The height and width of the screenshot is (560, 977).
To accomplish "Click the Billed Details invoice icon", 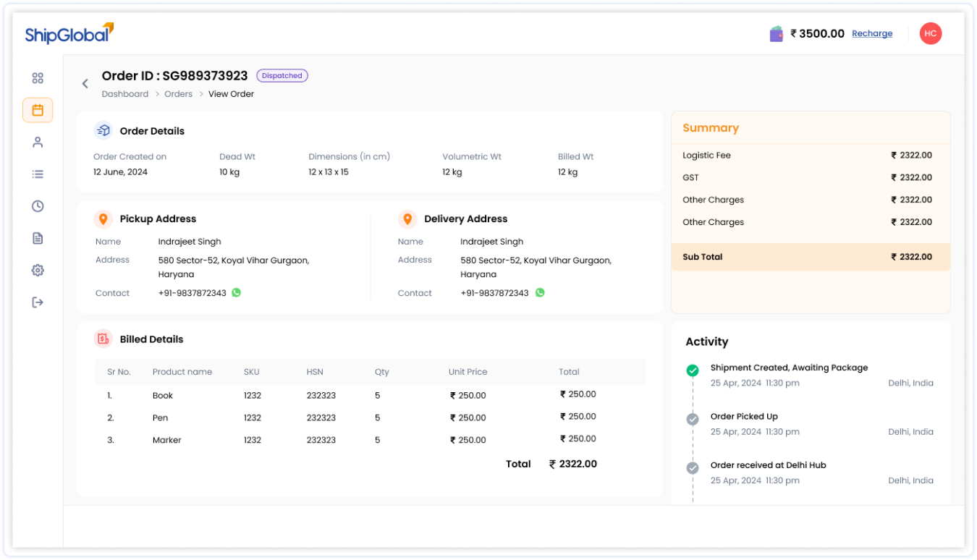I will 101,339.
